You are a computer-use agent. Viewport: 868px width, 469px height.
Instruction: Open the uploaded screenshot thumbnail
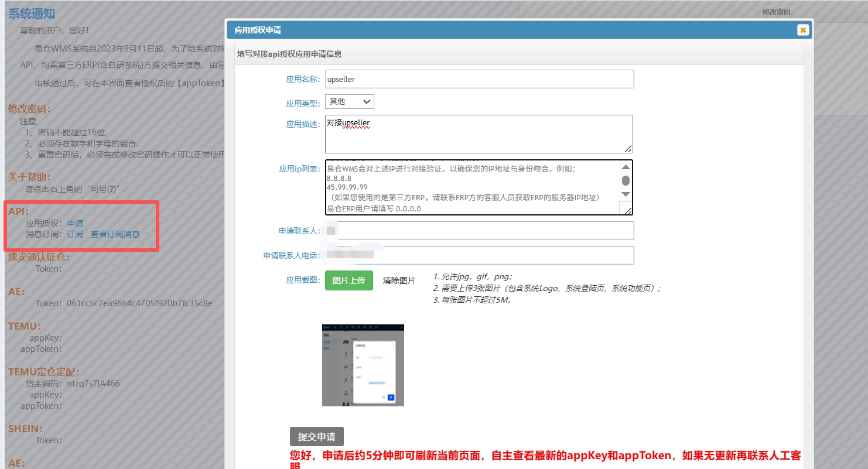click(x=363, y=365)
